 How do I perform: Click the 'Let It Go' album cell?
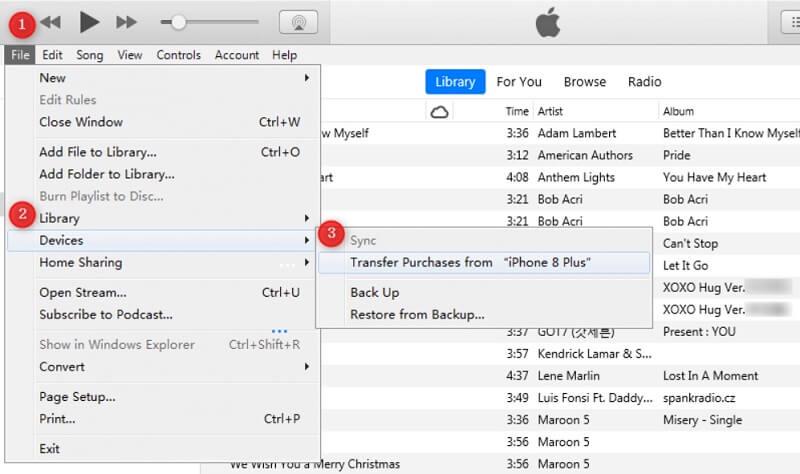pyautogui.click(x=685, y=265)
